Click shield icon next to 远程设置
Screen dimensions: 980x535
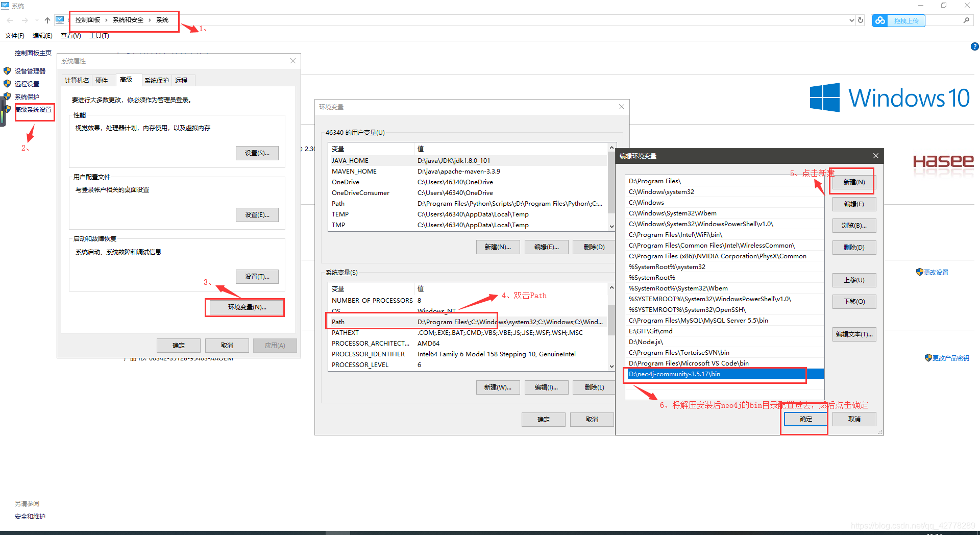coord(7,84)
